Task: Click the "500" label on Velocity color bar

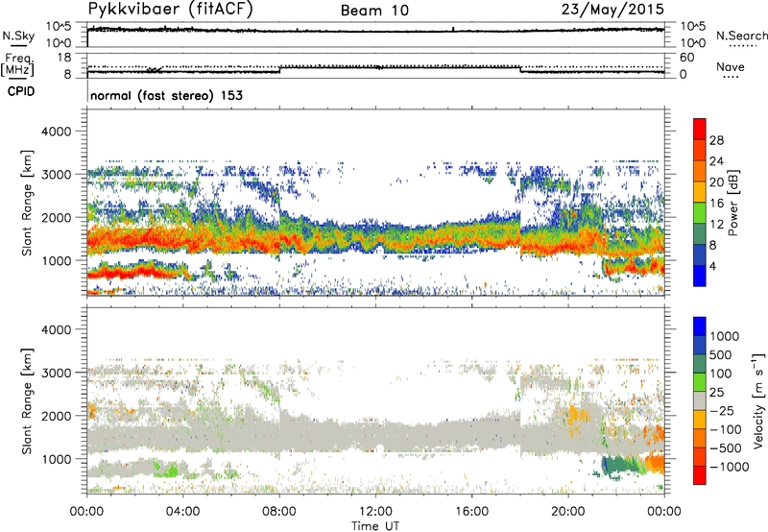Action: [x=721, y=354]
